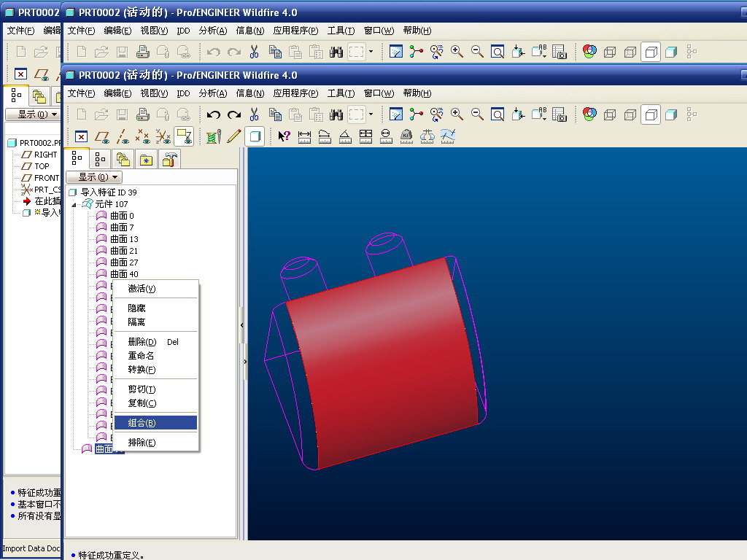Image resolution: width=747 pixels, height=560 pixels.
Task: Switch to shaded display in front window
Action: (671, 114)
